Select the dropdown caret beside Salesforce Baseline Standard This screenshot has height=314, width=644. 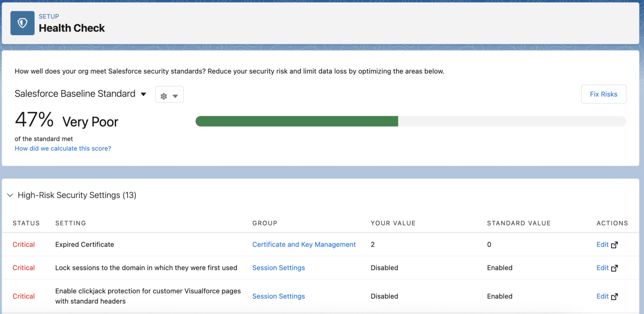tap(143, 94)
